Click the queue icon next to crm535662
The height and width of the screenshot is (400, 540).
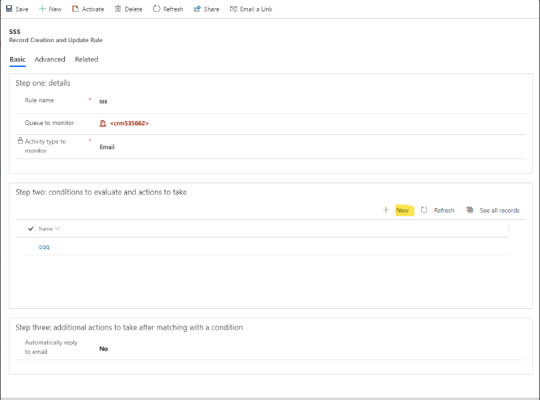click(x=103, y=123)
